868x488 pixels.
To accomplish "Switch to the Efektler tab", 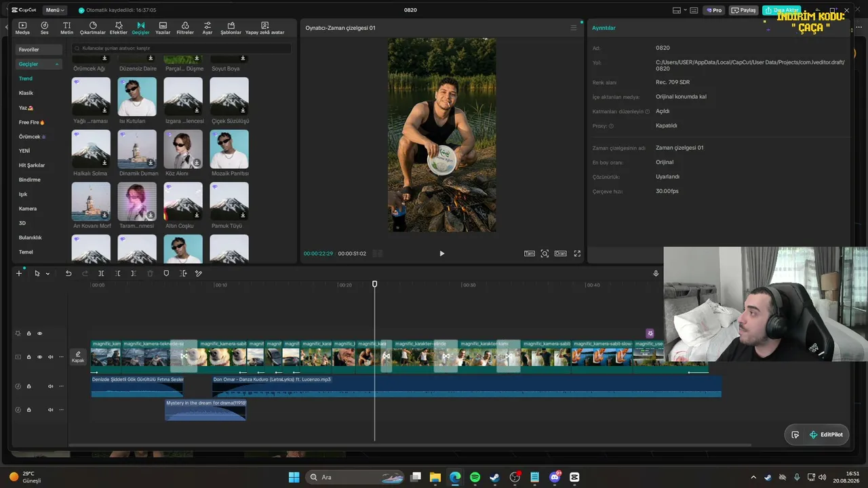I will pos(119,28).
